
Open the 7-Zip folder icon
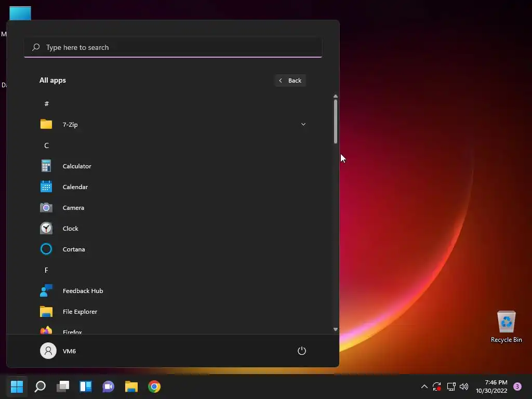(46, 124)
